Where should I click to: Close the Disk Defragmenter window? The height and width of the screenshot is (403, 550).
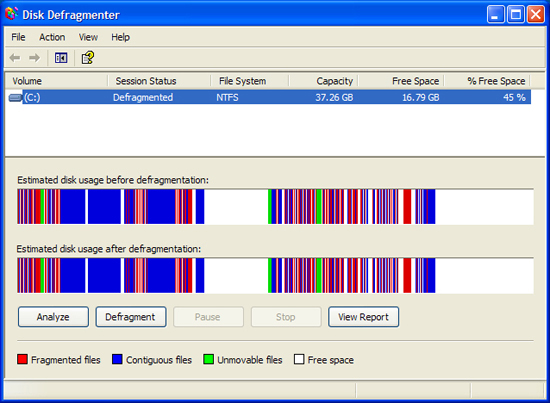(x=536, y=14)
